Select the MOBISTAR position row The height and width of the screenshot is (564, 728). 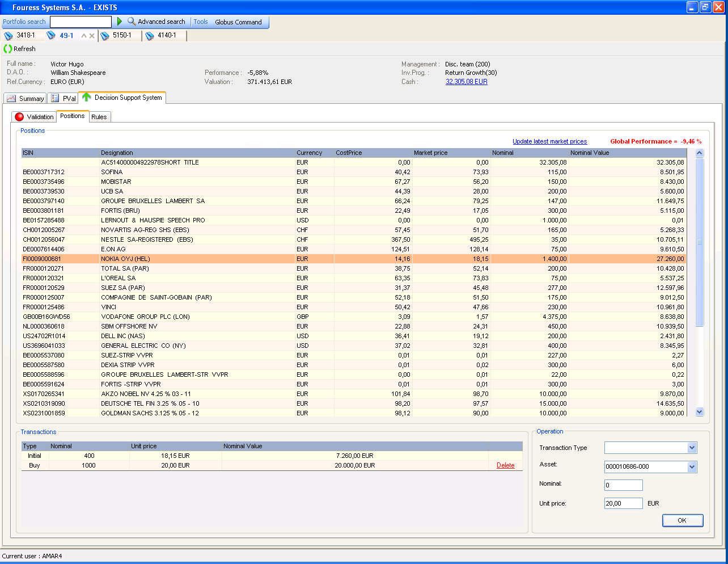point(354,182)
